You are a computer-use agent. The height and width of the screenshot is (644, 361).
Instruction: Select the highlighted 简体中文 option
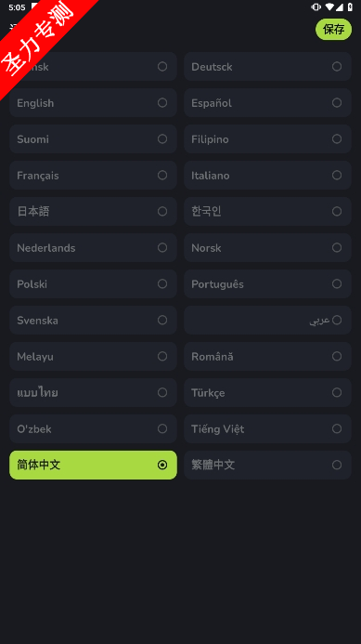click(x=93, y=465)
